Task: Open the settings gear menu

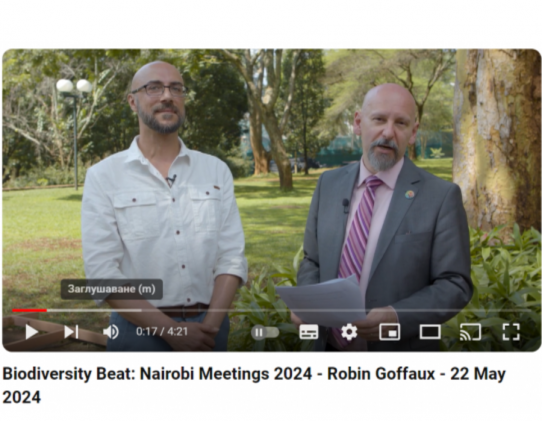Action: [349, 332]
